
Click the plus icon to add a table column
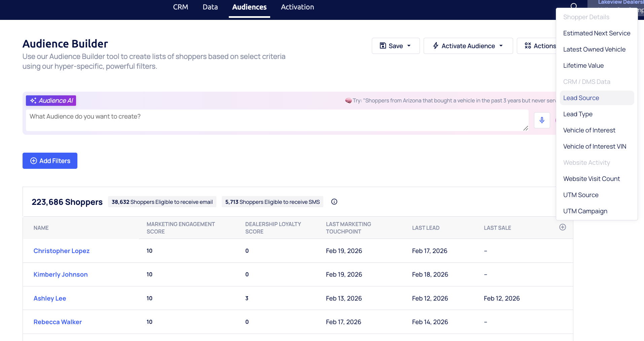coord(563,227)
